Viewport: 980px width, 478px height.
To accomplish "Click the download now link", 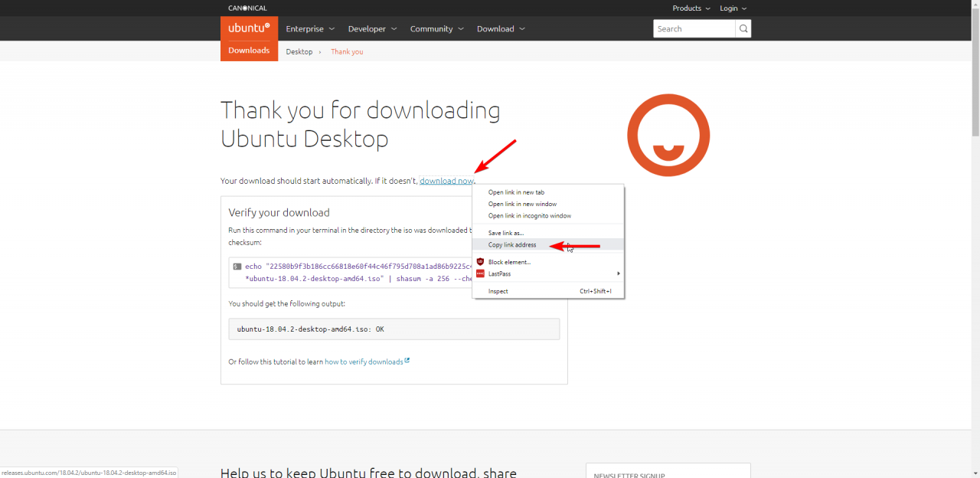I will 446,181.
